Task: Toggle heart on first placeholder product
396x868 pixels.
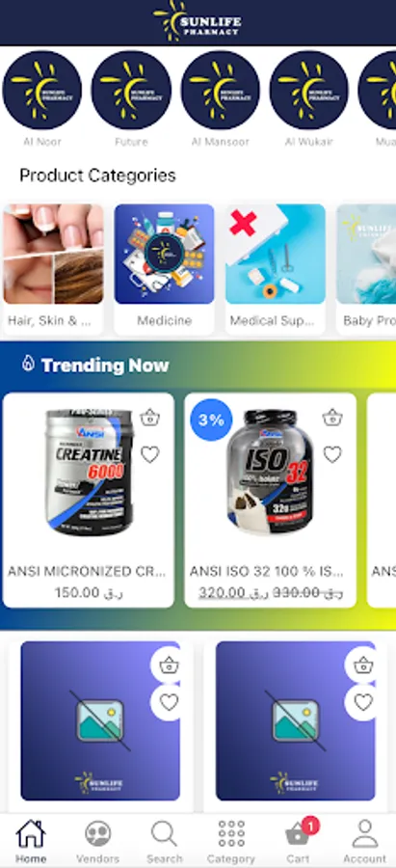Action: [x=169, y=702]
